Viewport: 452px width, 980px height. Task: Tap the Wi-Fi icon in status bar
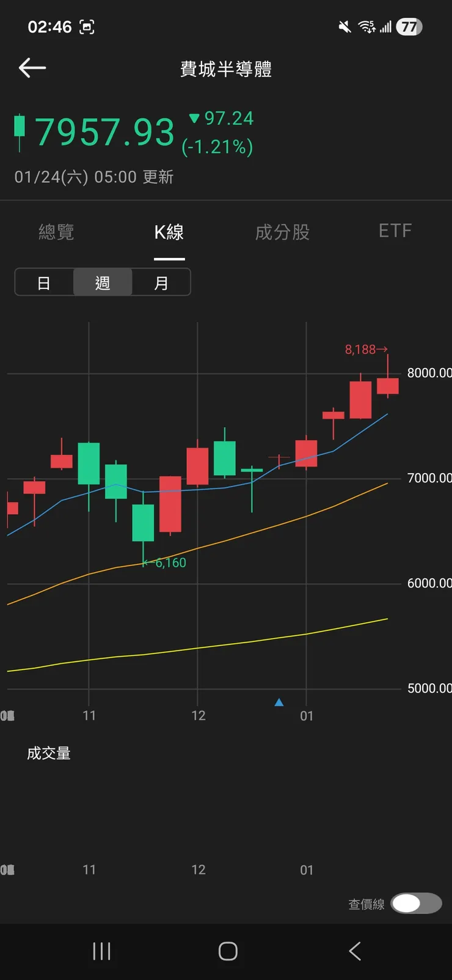point(367,27)
